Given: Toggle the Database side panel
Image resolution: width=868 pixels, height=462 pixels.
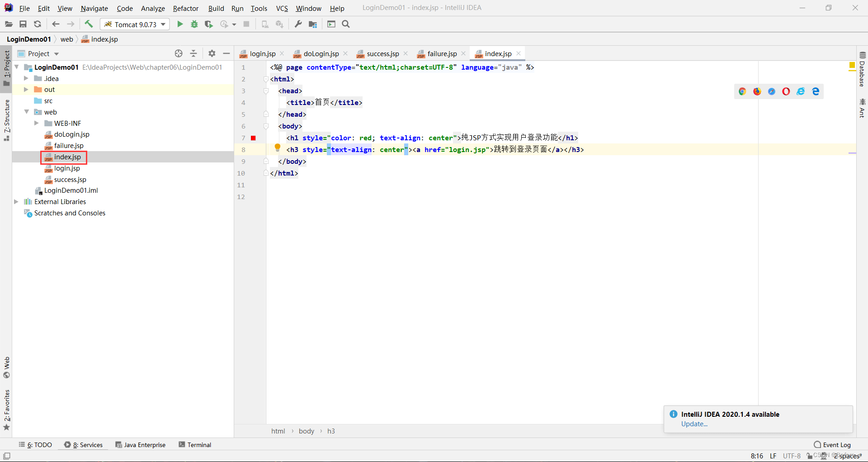Looking at the screenshot, I should coord(862,69).
